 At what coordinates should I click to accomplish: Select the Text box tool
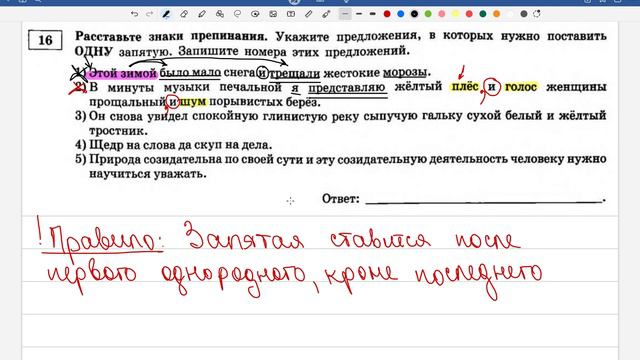291,14
